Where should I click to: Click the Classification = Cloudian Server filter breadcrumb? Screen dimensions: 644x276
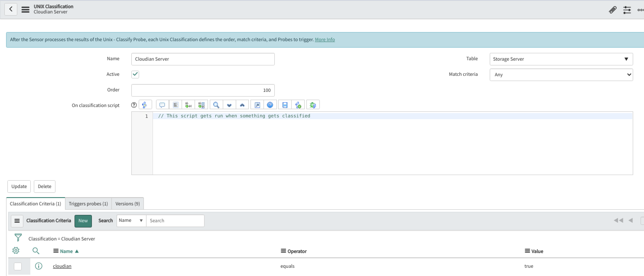(x=62, y=239)
